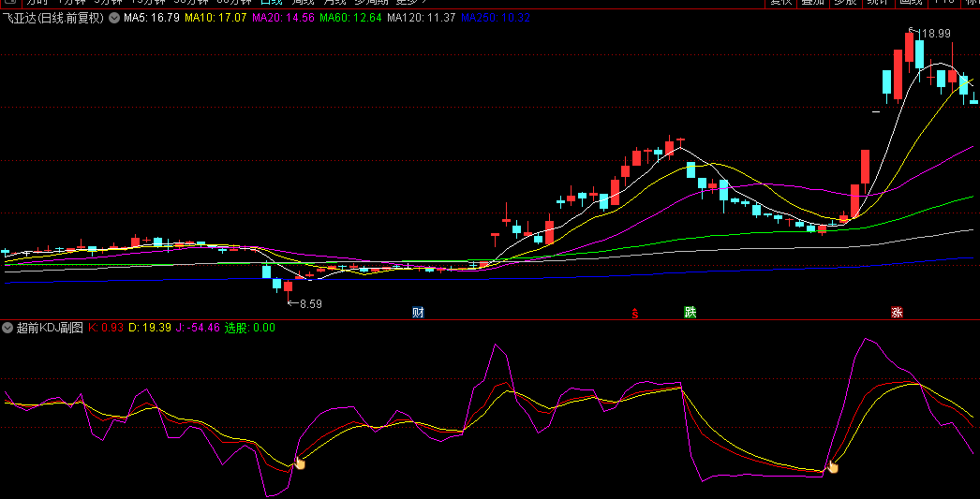The width and height of the screenshot is (980, 499).
Task: Open the blue 财 financial report marker
Action: coord(418,313)
